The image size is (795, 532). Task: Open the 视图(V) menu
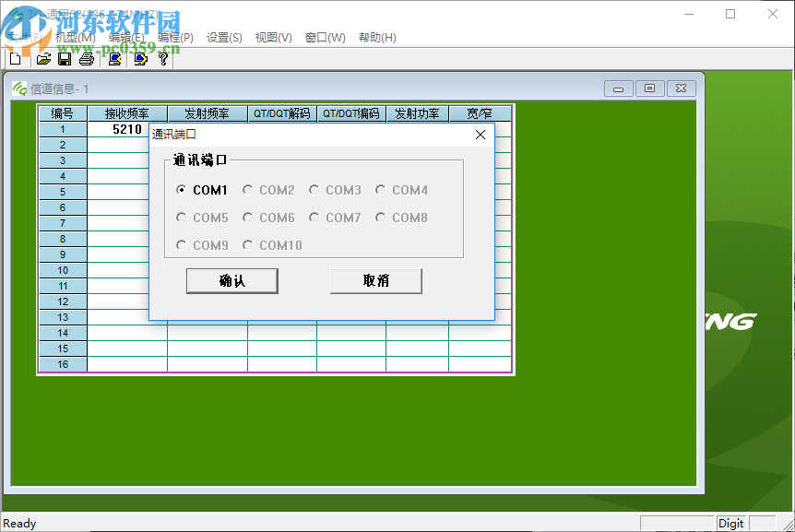pyautogui.click(x=272, y=37)
